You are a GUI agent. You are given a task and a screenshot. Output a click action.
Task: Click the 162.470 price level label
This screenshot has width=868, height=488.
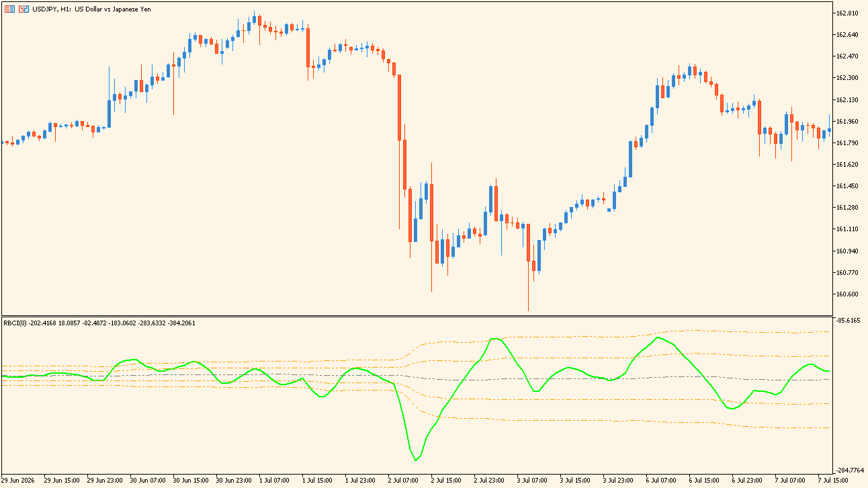pos(848,56)
